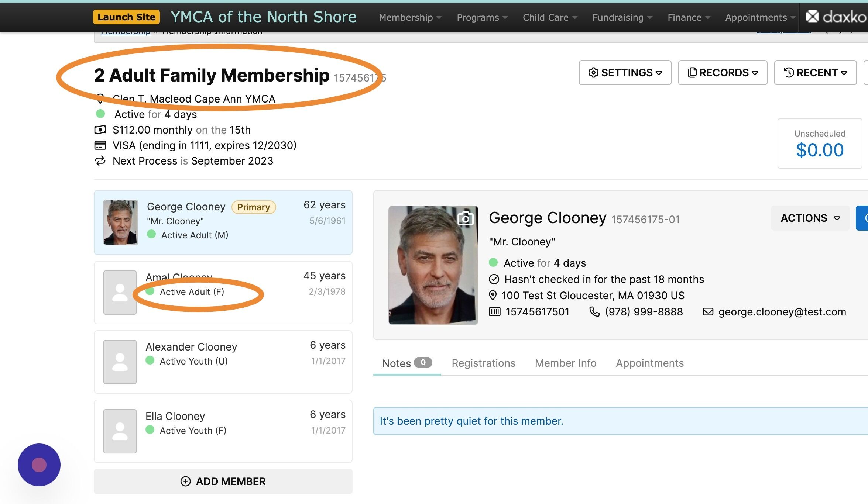Select the Alexander Clooney member card
868x504 pixels.
point(223,362)
